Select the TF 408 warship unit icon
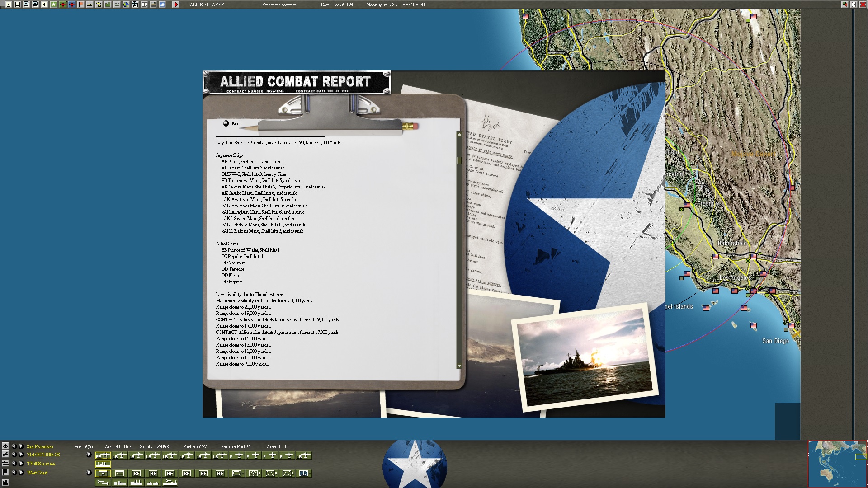Viewport: 868px width, 488px height. [103, 464]
